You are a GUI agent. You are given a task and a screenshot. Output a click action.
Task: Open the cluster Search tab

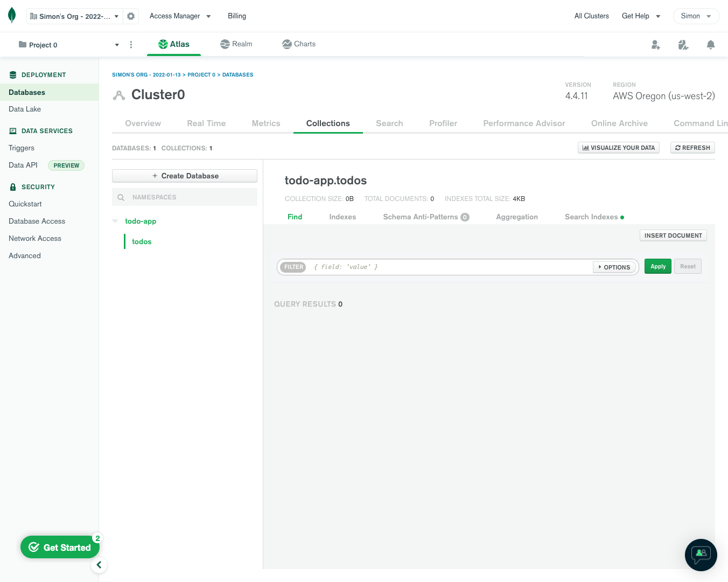[x=389, y=123]
